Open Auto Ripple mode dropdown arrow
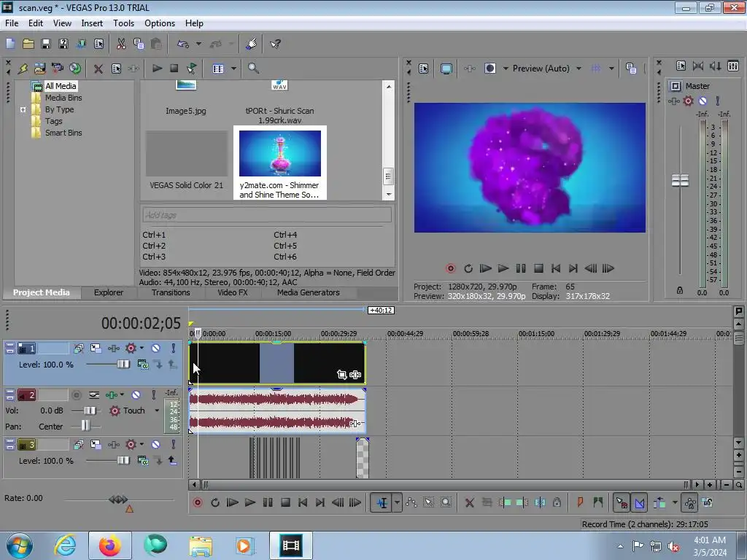747x560 pixels. pyautogui.click(x=675, y=502)
